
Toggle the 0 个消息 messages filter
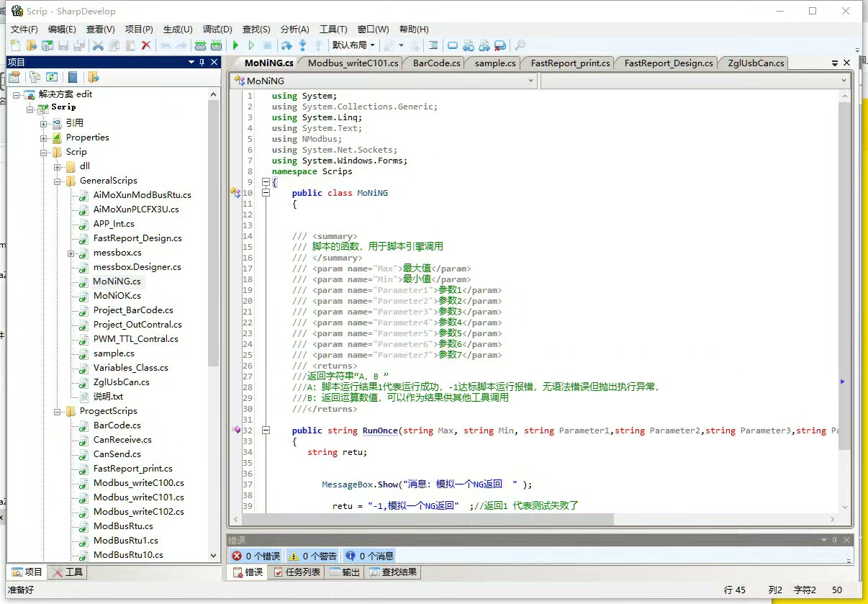[369, 556]
